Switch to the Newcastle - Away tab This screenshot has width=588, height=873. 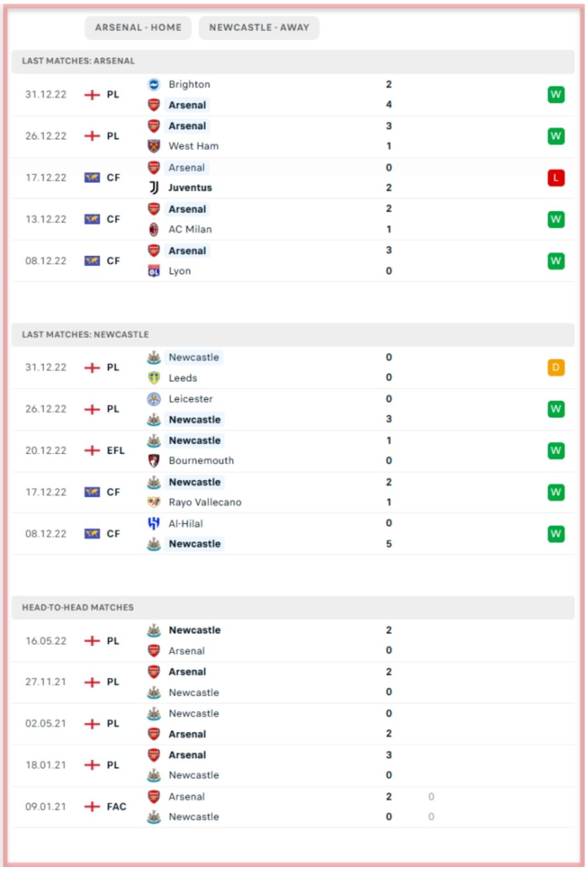tap(259, 28)
